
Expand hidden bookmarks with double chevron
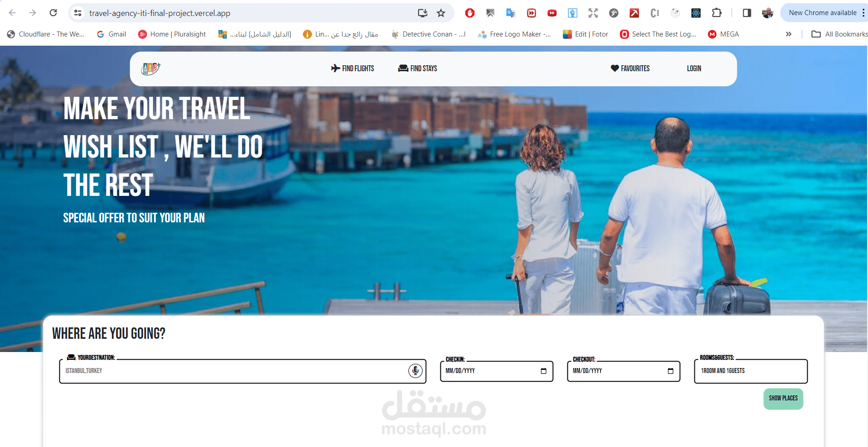click(x=789, y=34)
